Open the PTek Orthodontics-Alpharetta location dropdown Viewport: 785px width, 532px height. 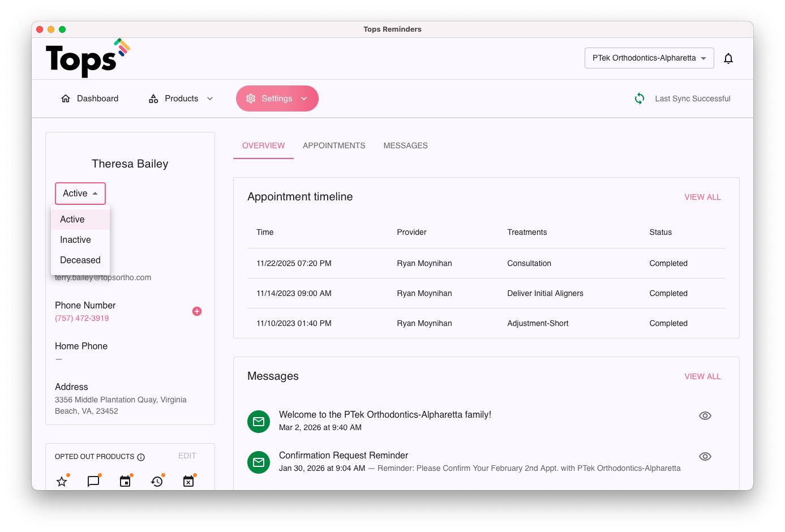(x=649, y=58)
